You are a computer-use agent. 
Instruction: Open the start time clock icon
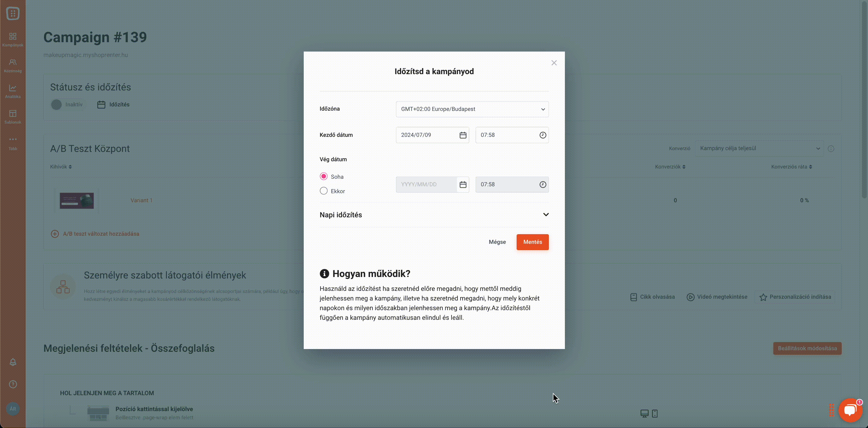[x=543, y=135]
